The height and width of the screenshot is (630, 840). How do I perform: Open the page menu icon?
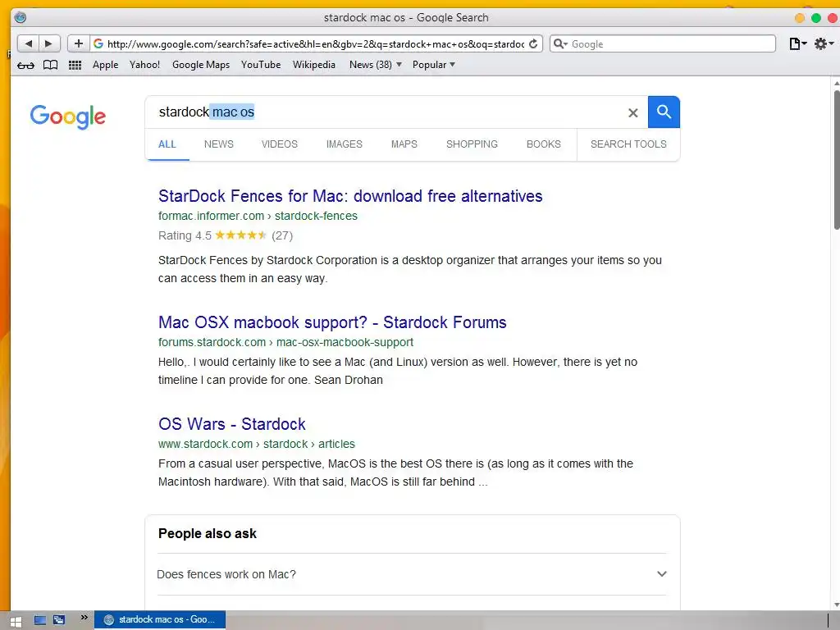coord(797,44)
